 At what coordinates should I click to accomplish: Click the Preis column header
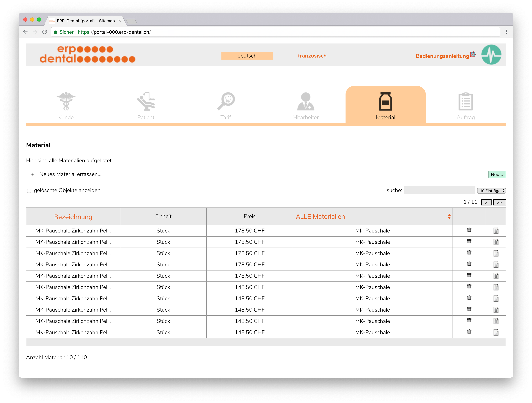249,216
